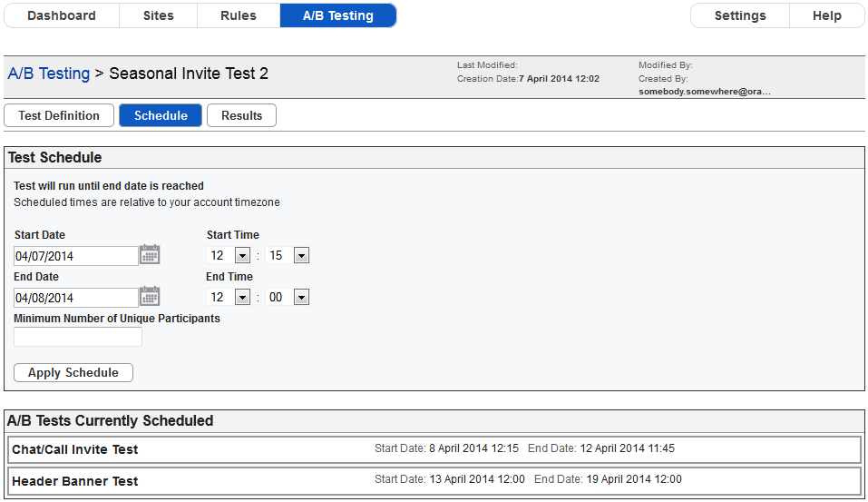Open the Settings menu
Image resolution: width=868 pixels, height=502 pixels.
(x=740, y=15)
